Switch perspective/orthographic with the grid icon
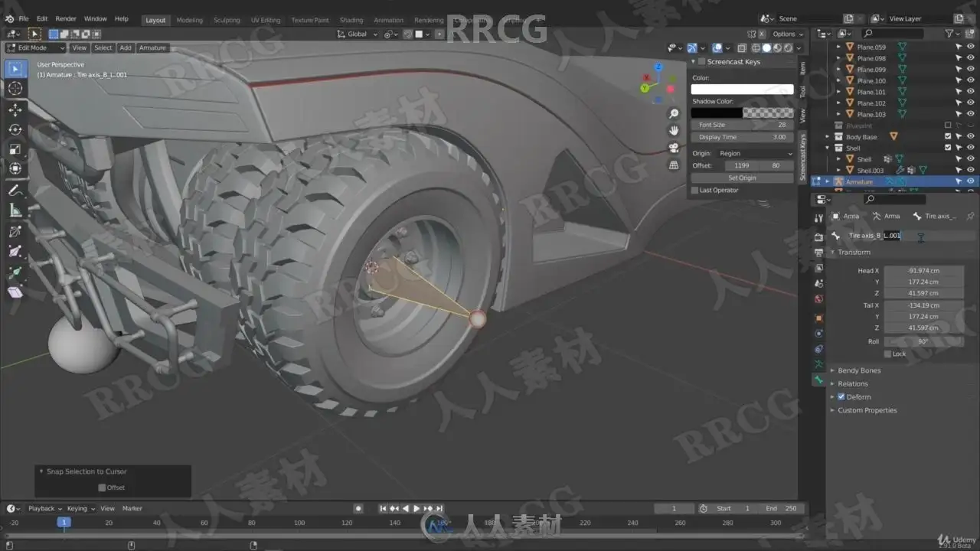 pos(674,165)
